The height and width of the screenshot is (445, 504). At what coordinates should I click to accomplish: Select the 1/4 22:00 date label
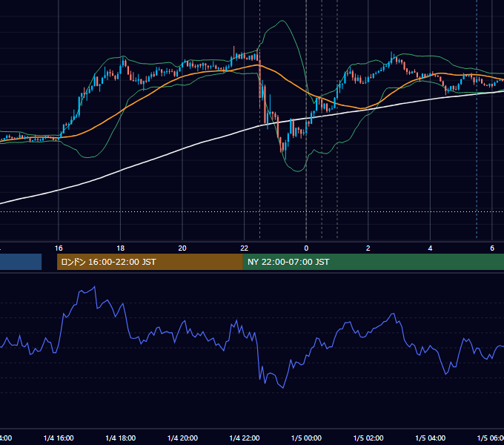(245, 438)
